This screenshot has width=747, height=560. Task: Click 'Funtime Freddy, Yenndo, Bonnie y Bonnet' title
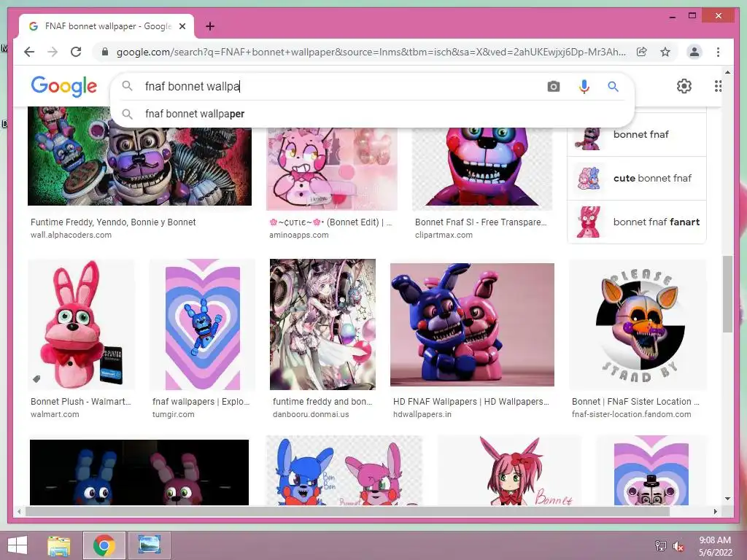click(x=113, y=222)
